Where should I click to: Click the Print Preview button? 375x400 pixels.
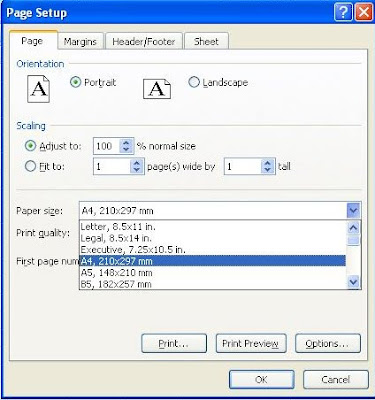click(251, 343)
